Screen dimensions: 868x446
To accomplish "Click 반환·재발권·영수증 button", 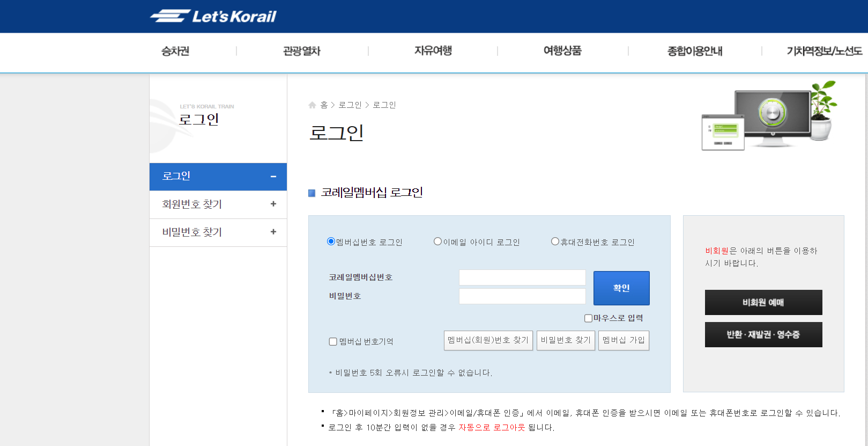I will [763, 335].
